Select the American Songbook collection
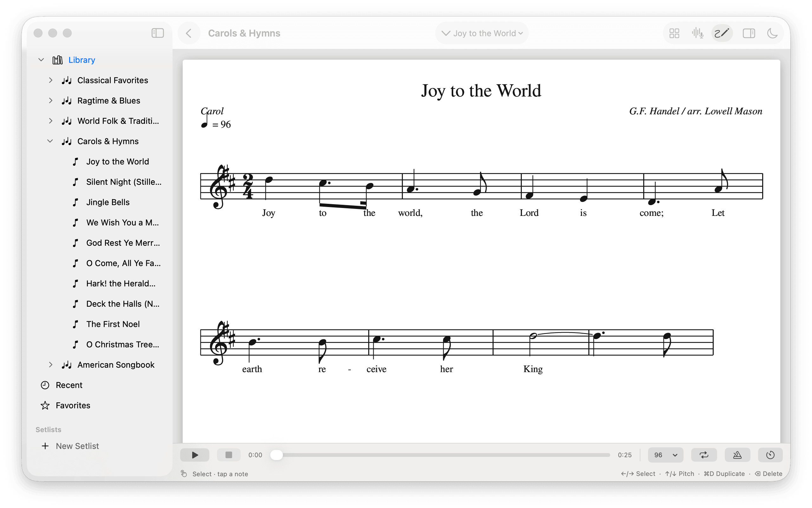This screenshot has height=508, width=812. (116, 364)
